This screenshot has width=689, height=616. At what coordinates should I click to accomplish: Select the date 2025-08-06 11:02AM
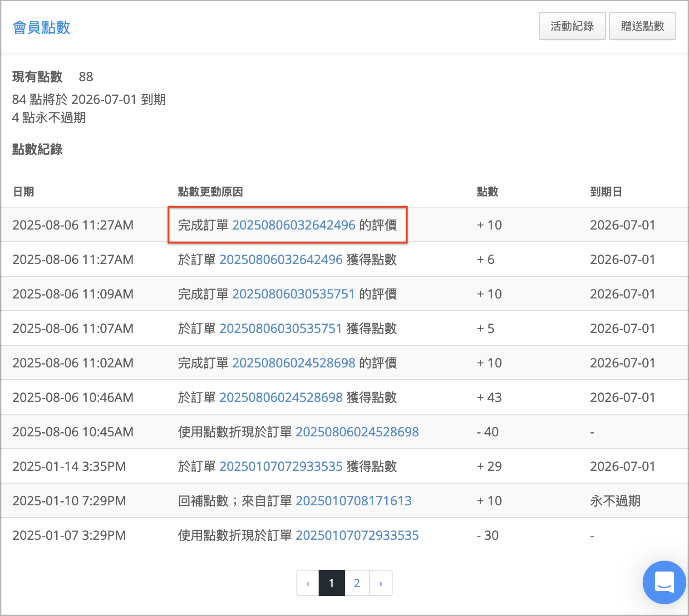click(73, 363)
